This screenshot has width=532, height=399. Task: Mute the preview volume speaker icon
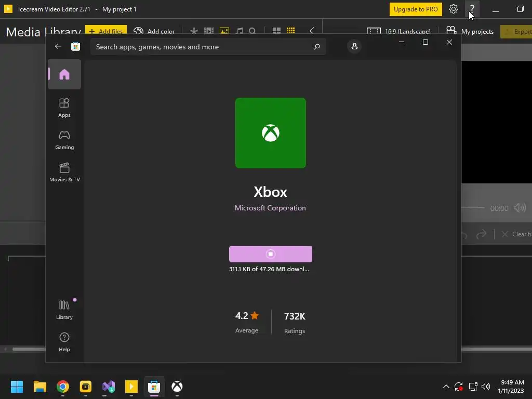click(x=520, y=208)
